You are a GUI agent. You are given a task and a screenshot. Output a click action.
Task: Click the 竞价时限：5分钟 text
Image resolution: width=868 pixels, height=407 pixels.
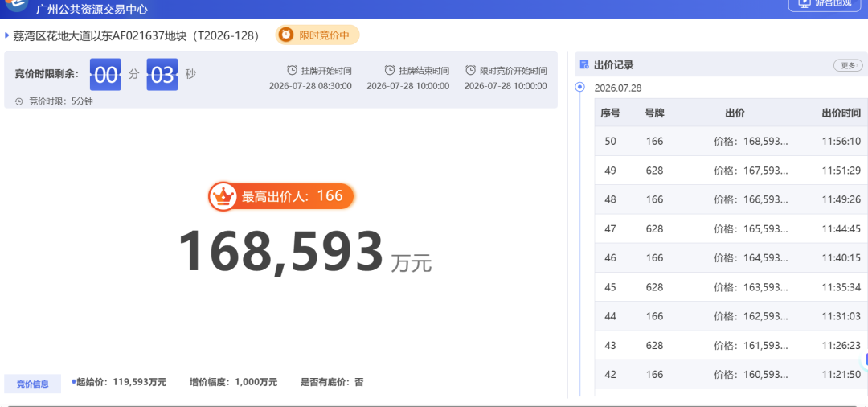61,101
